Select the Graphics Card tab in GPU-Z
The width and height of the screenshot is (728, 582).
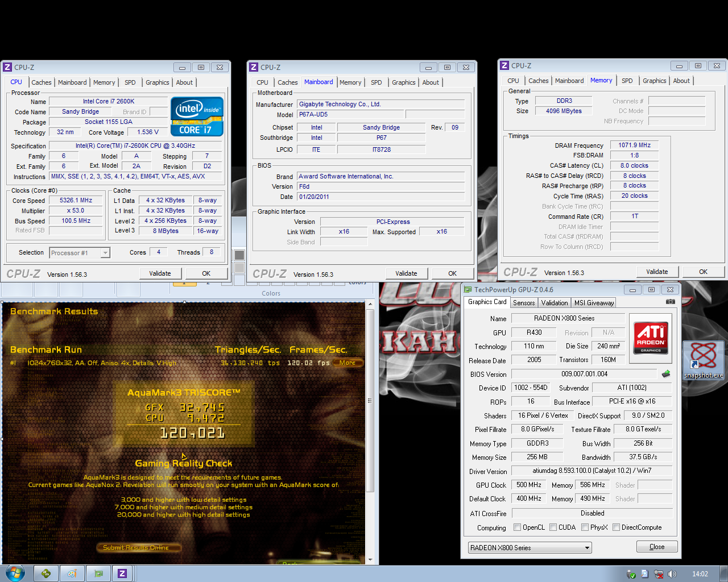(487, 302)
